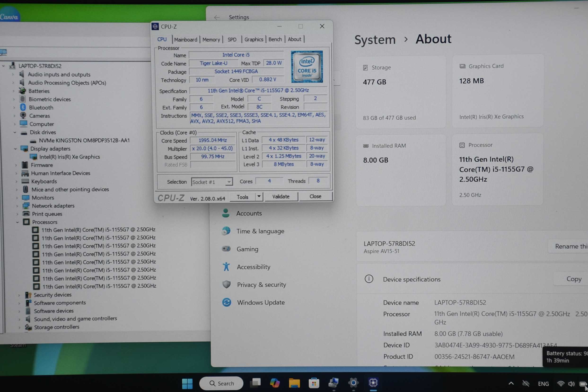Open Microsoft Store from taskbar
The width and height of the screenshot is (588, 392).
coord(314,383)
